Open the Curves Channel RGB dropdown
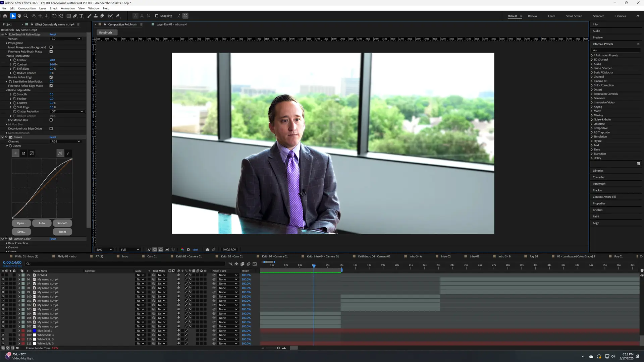The height and width of the screenshot is (362, 644). tap(66, 141)
